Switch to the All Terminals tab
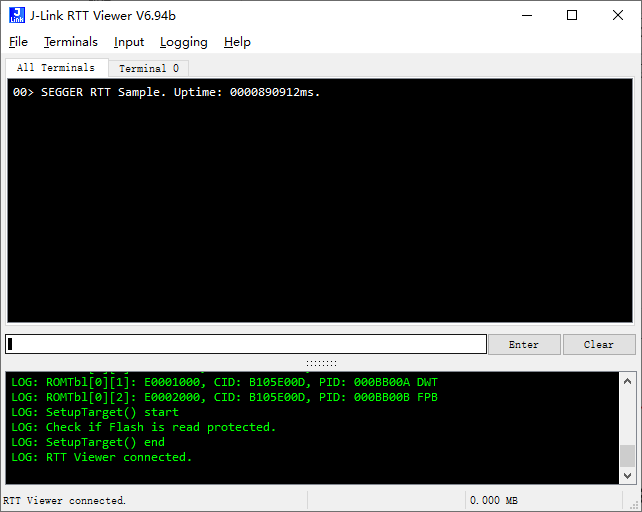This screenshot has height=512, width=642. click(x=56, y=68)
